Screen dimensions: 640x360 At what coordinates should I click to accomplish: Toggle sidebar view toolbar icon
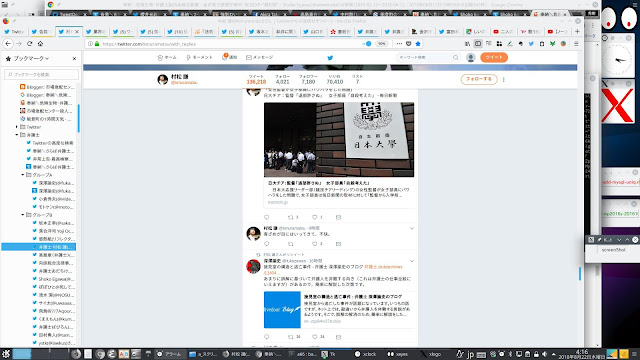pos(478,44)
